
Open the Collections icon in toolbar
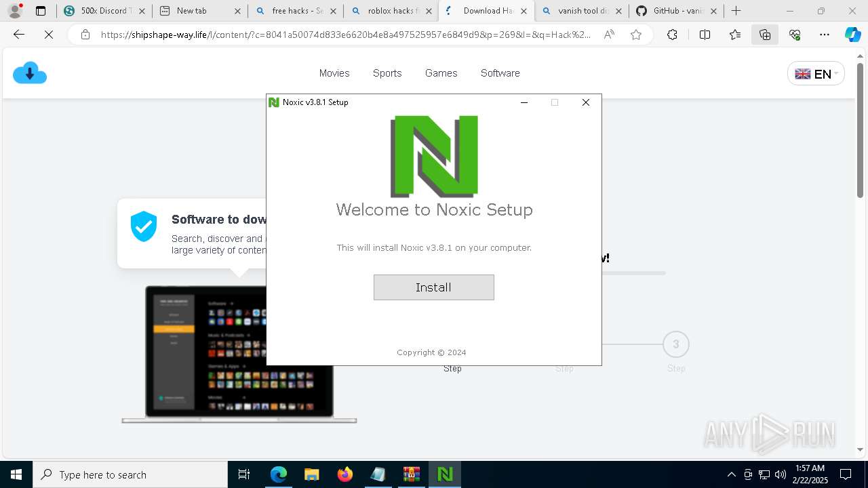tap(765, 35)
